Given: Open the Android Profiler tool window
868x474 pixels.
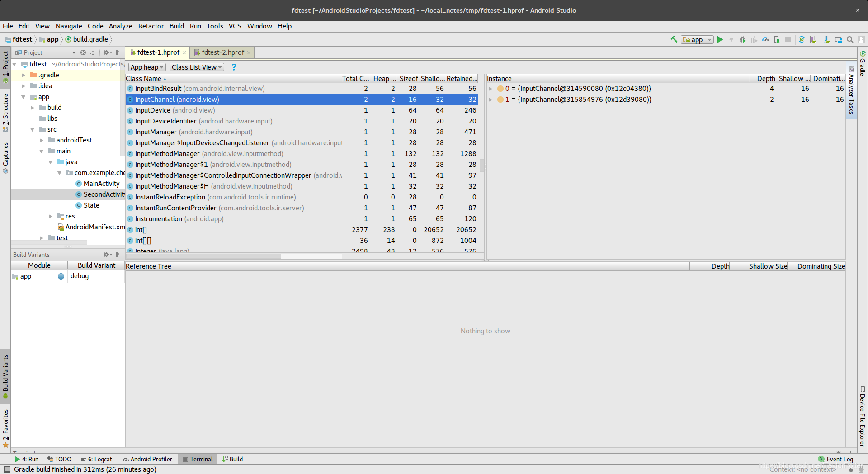Looking at the screenshot, I should (147, 459).
